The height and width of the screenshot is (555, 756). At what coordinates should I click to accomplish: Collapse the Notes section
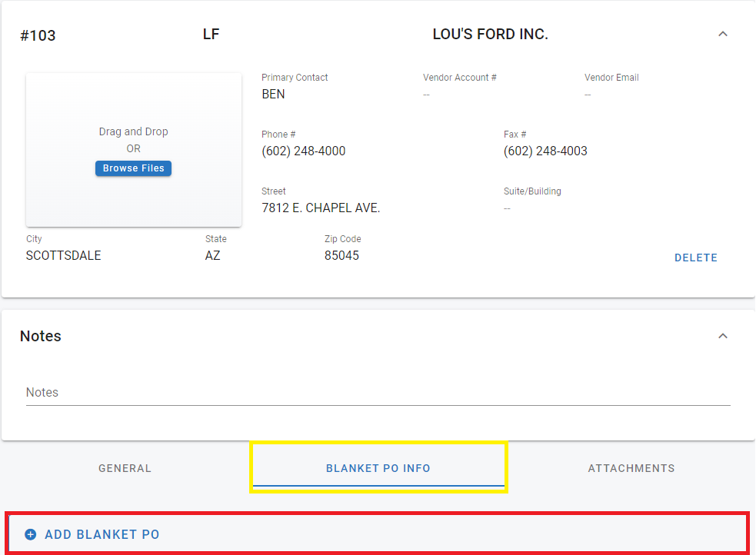tap(722, 336)
